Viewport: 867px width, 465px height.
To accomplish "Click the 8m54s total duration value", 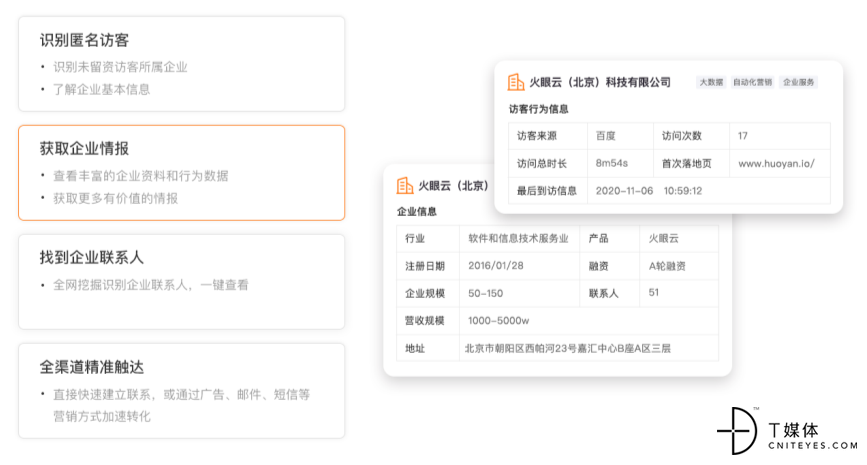I will click(612, 164).
